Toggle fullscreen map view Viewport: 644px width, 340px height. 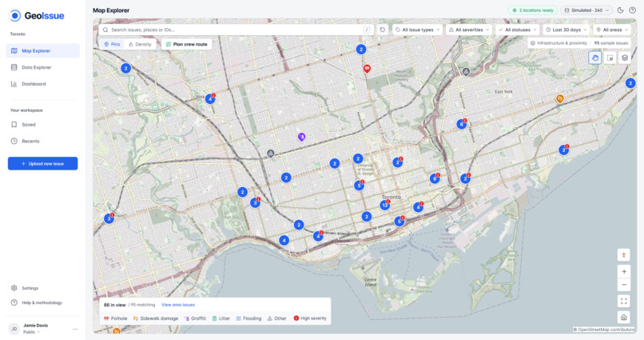click(x=624, y=301)
